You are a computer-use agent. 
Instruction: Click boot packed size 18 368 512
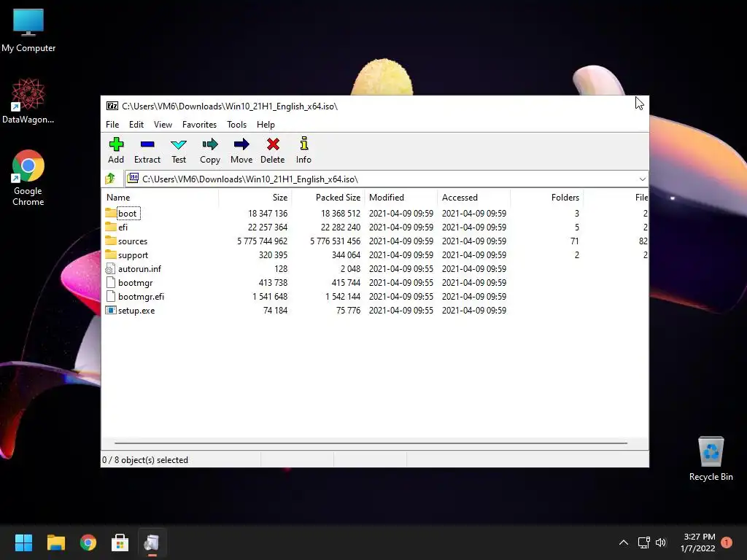tap(341, 214)
